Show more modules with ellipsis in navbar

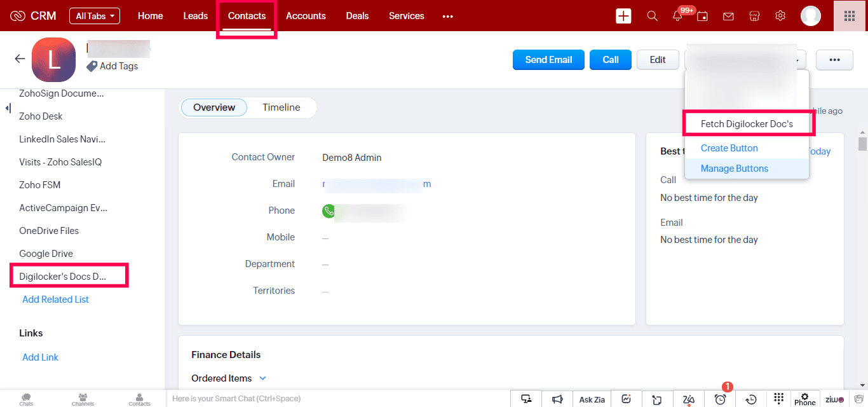coord(448,17)
